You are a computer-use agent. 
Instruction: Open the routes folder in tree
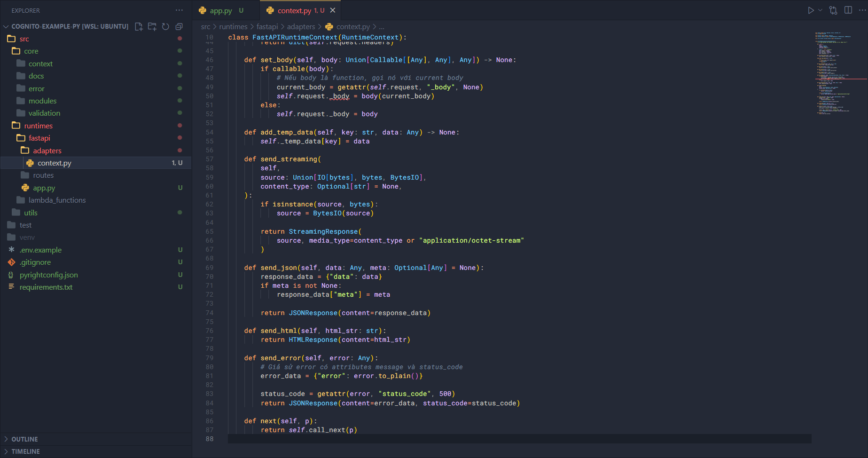(43, 175)
